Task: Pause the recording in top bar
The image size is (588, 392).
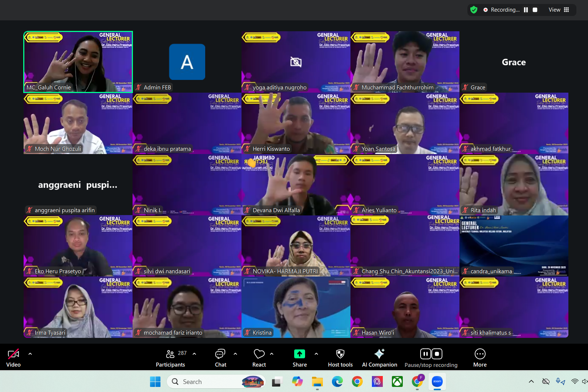Action: coord(526,10)
